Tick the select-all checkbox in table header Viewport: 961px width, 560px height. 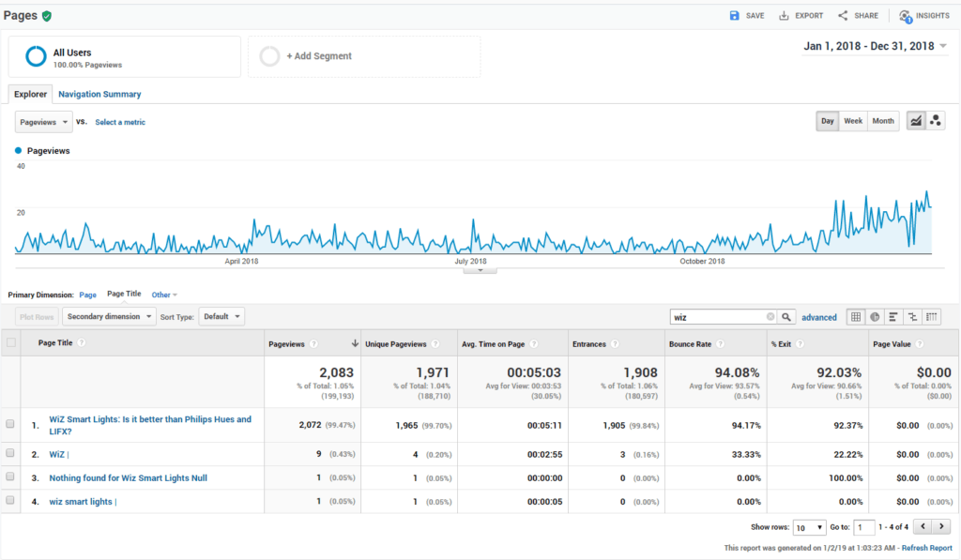(11, 342)
